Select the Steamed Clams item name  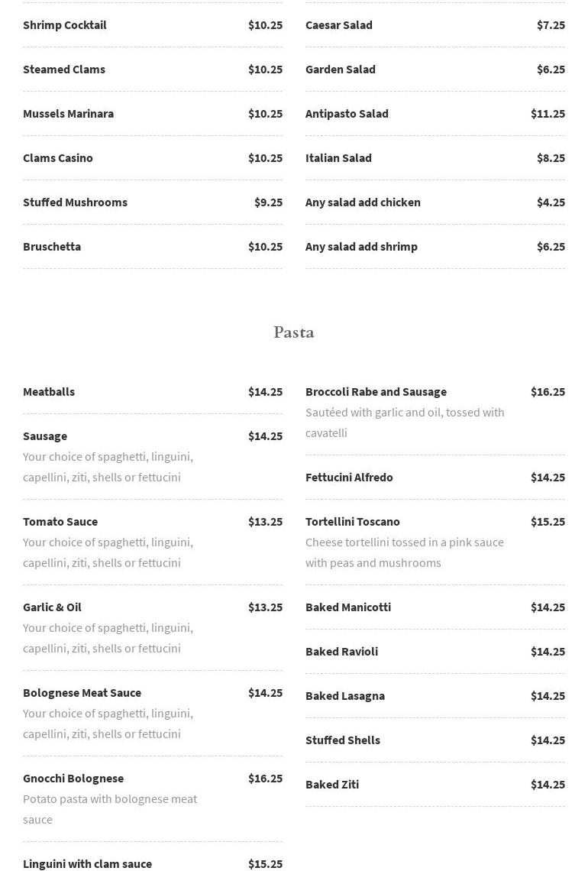pyautogui.click(x=64, y=70)
